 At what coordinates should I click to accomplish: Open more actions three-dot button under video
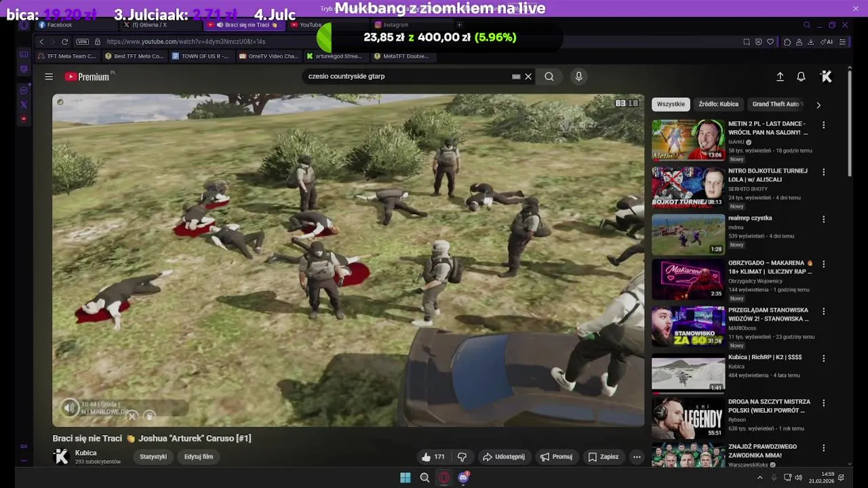[637, 457]
